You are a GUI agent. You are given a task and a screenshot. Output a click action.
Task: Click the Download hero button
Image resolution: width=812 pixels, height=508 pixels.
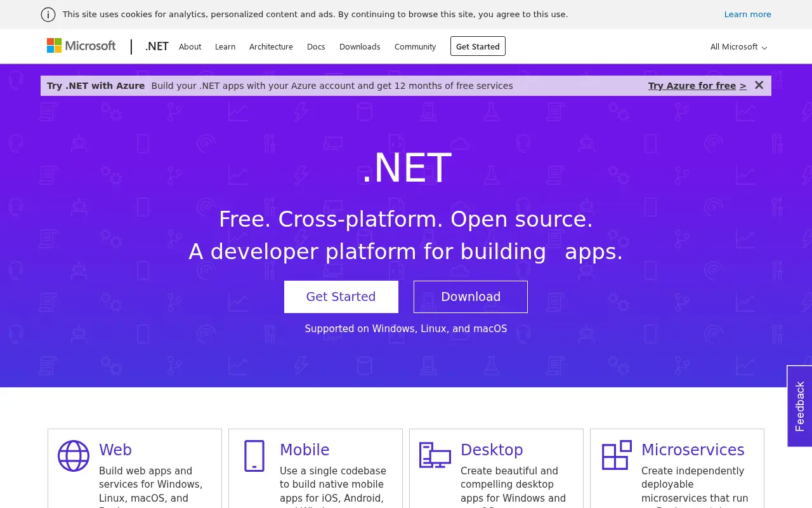point(471,297)
